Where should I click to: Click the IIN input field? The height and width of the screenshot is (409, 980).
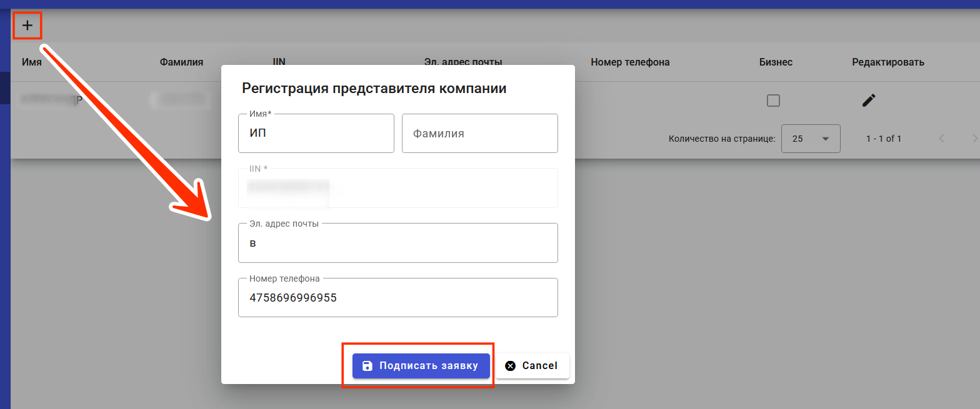(x=397, y=187)
